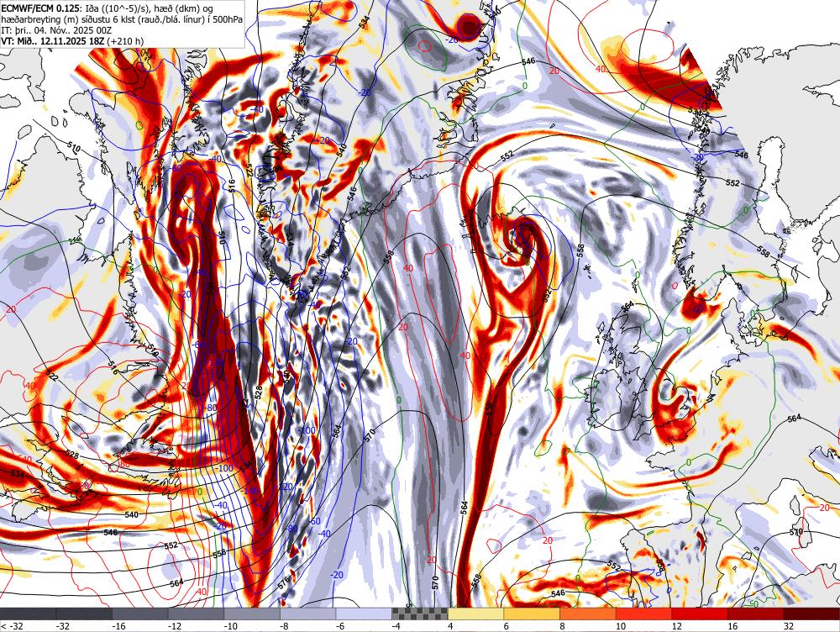Pick the legend swatch for -10 to -8
This screenshot has height=632, width=840.
(x=252, y=614)
